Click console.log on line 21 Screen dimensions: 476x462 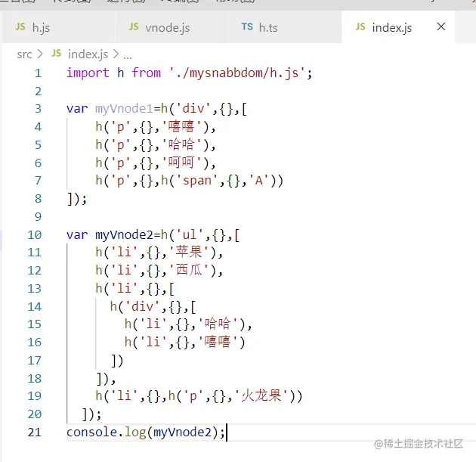tap(106, 433)
